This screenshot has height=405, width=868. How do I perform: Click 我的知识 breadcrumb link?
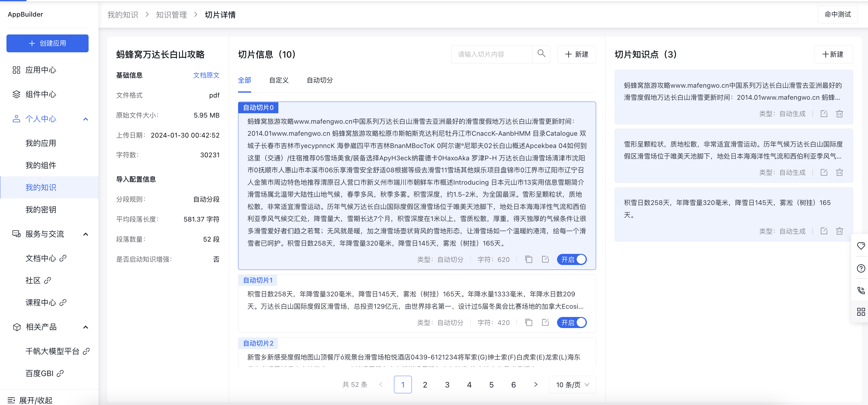[x=123, y=15]
